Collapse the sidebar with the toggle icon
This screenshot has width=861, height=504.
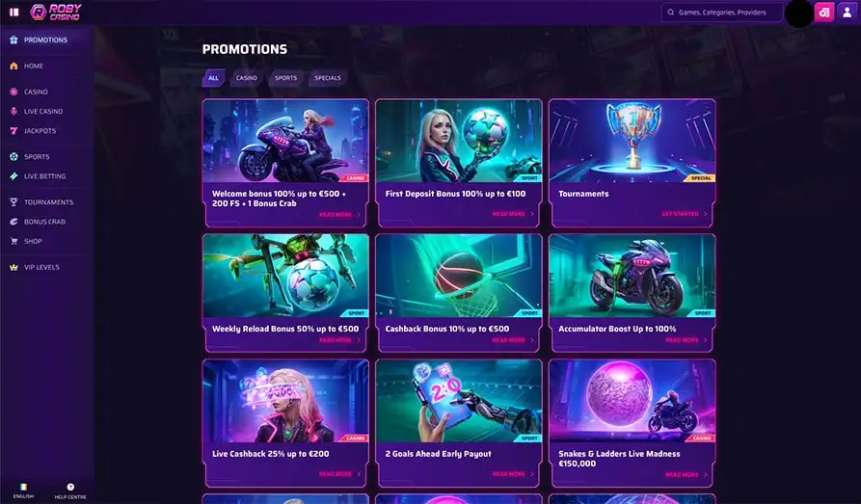click(x=14, y=12)
